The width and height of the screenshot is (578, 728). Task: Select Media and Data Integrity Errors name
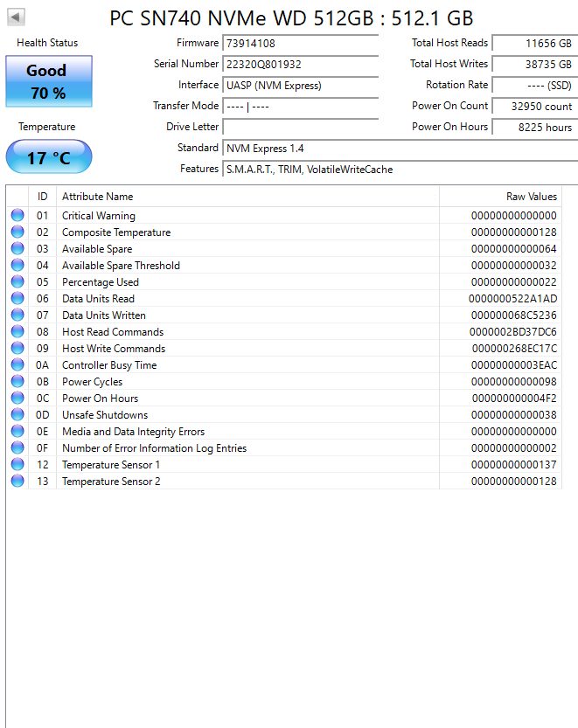pyautogui.click(x=133, y=432)
